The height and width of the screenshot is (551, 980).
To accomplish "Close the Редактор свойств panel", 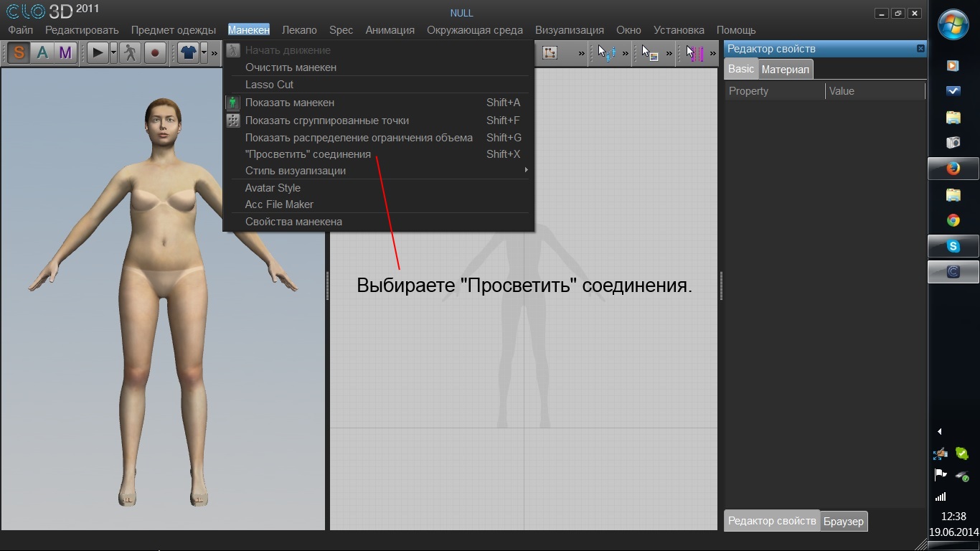I will (920, 49).
